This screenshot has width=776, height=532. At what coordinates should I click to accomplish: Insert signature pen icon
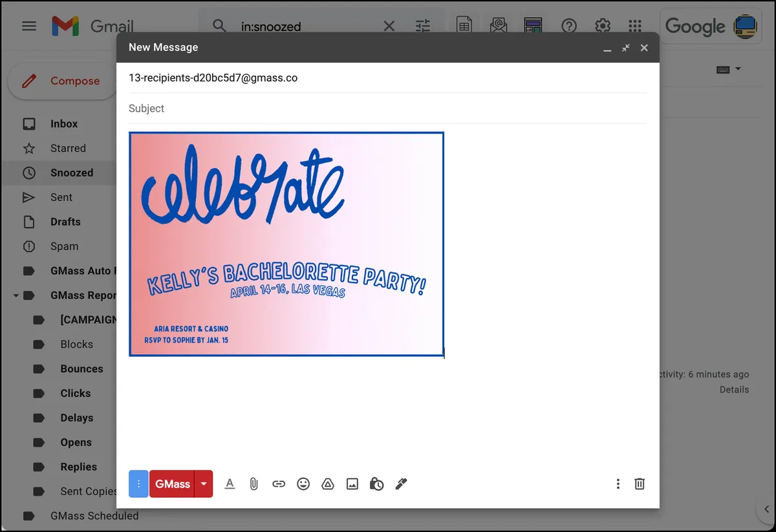401,484
